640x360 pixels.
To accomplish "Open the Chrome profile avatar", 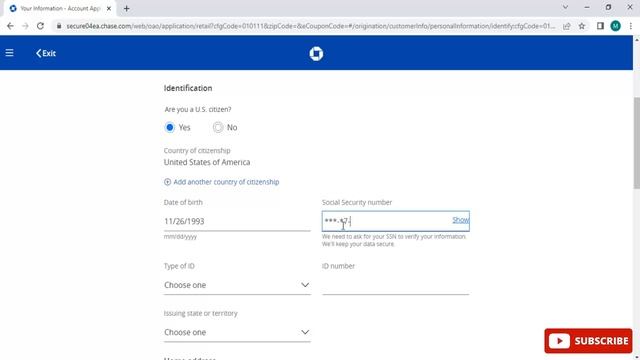I will coord(616,26).
